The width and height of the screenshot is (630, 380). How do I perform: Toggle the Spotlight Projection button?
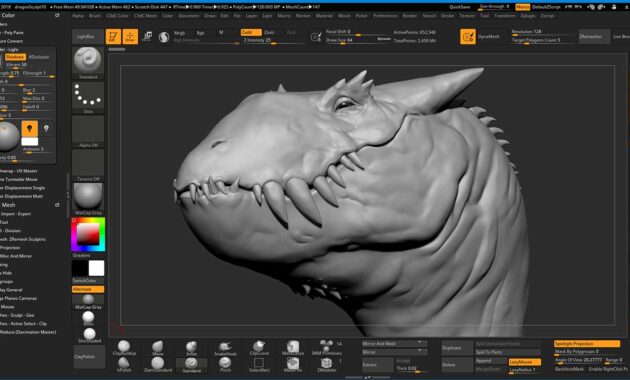pos(587,343)
